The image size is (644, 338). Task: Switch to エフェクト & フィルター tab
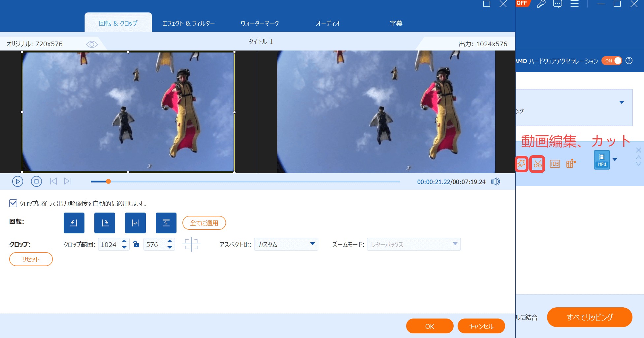coord(188,23)
